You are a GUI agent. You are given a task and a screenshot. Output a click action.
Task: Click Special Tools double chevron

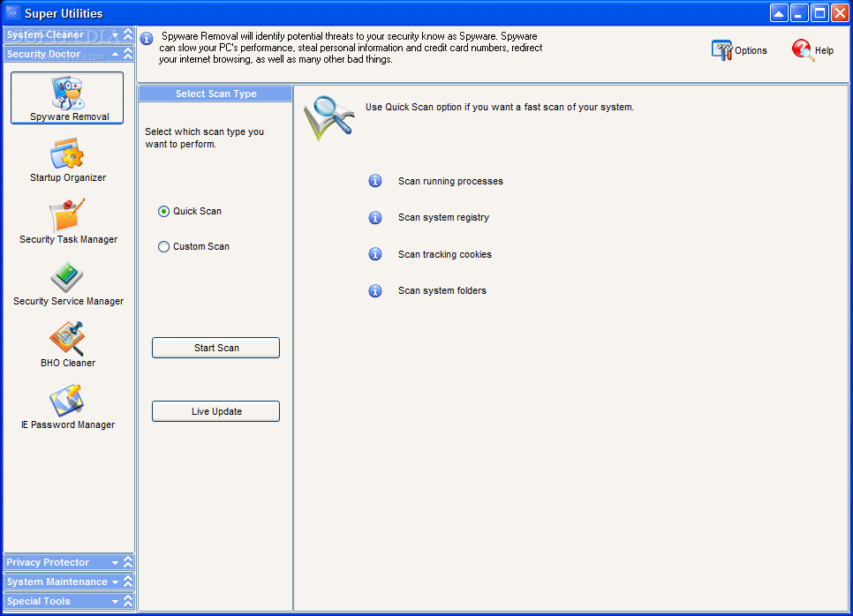(128, 601)
